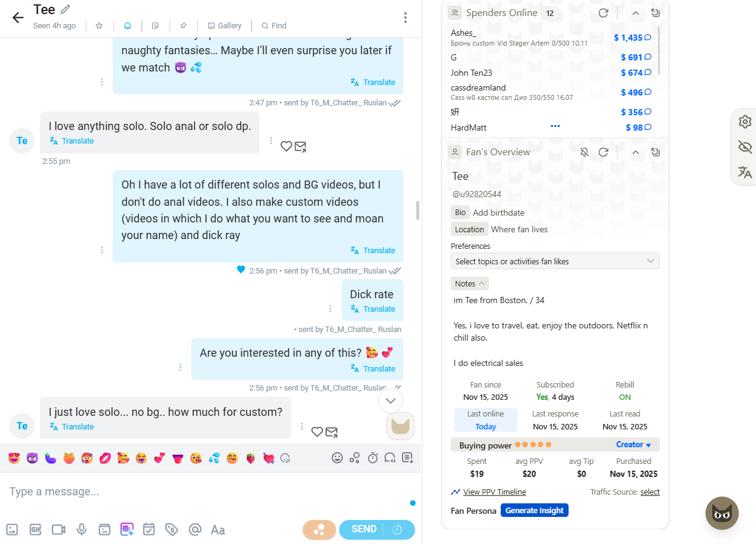This screenshot has height=544, width=756.
Task: Pin this conversation in header
Action: point(183,26)
